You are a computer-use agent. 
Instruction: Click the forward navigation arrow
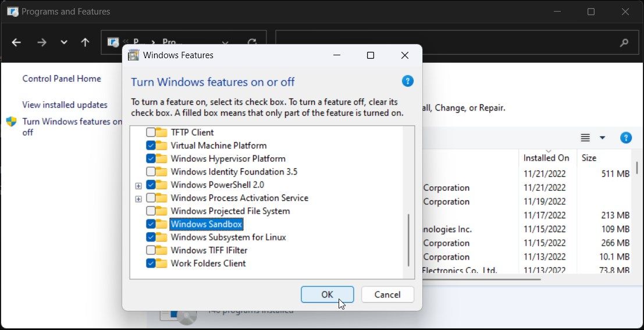[41, 42]
